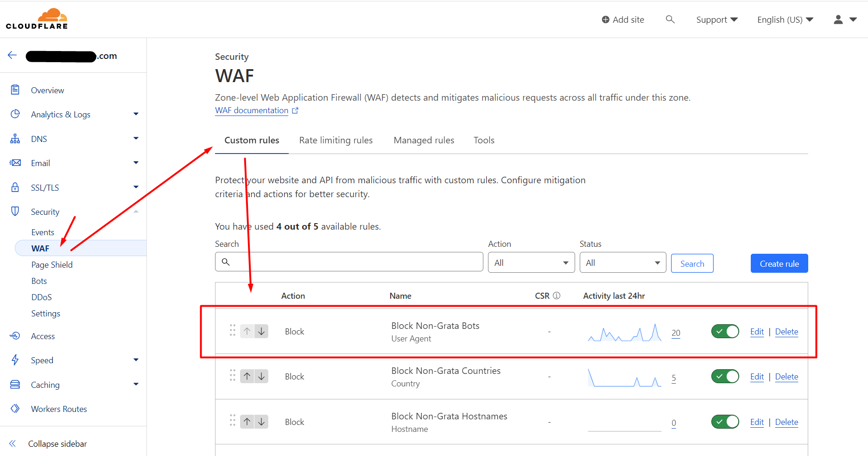Expand the SSL/TLS section arrow
Image resolution: width=868 pixels, height=456 pixels.
(136, 187)
